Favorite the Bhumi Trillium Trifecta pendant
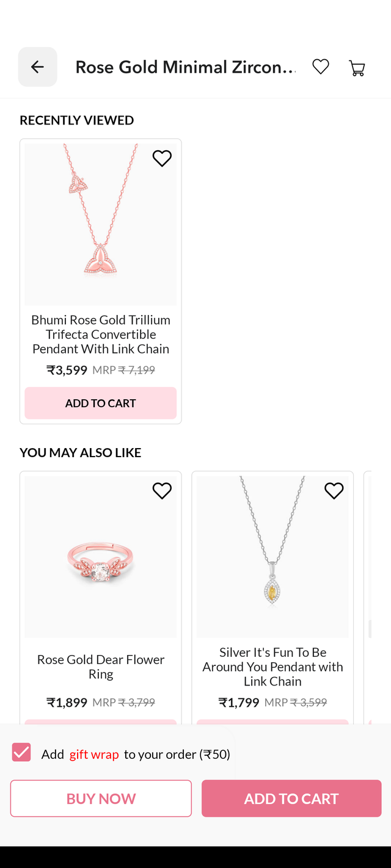Viewport: 391px width, 868px height. (162, 158)
